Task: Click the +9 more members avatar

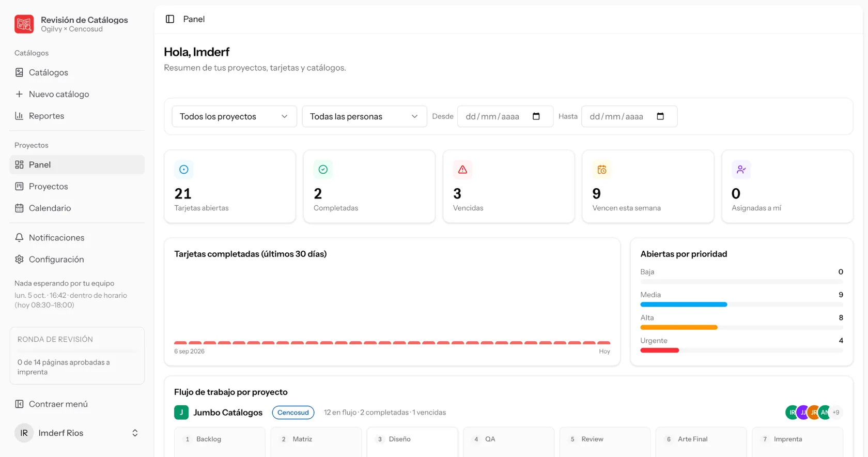Action: (836, 412)
